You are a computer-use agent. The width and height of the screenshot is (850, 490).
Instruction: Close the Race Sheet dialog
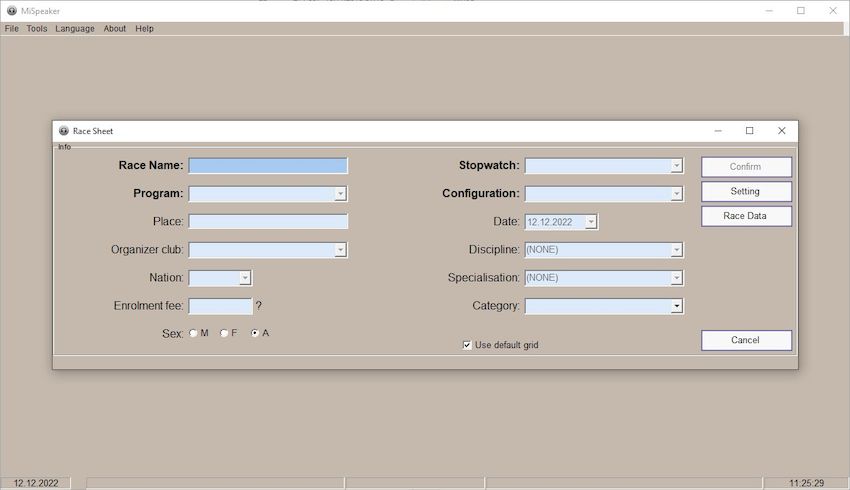[x=781, y=131]
